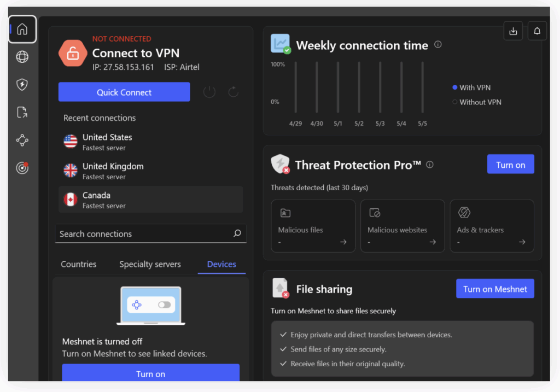Click the refresh reconnect icon
Screen dimensions: 560x392
coord(233,92)
